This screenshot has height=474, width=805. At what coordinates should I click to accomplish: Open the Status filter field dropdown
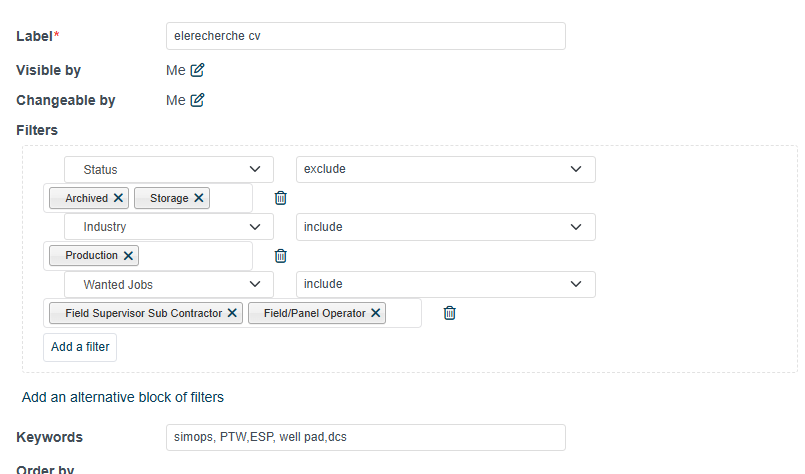click(x=169, y=169)
